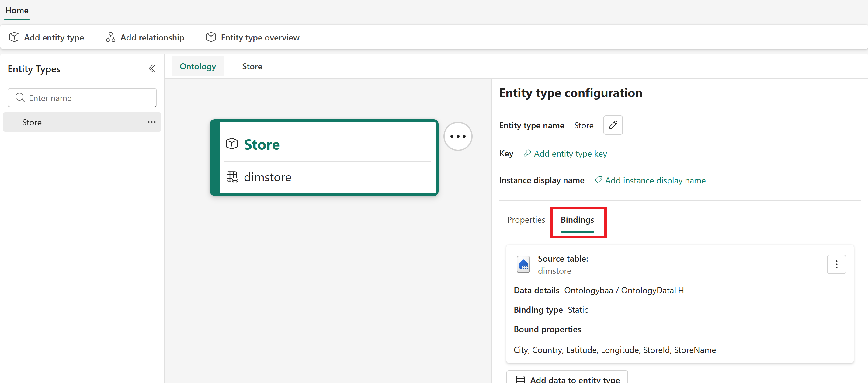Click the Ontologybaa / OntologyDataLH data details
This screenshot has width=868, height=383.
coord(624,290)
